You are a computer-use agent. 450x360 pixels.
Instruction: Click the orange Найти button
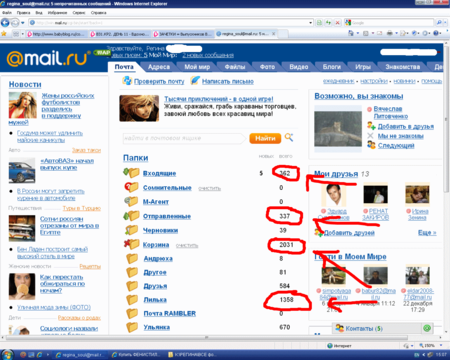(265, 138)
